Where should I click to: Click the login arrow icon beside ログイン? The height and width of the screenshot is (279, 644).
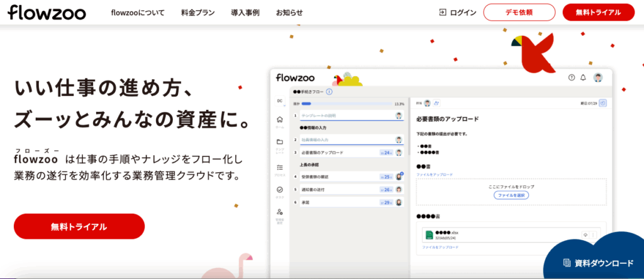pos(442,13)
